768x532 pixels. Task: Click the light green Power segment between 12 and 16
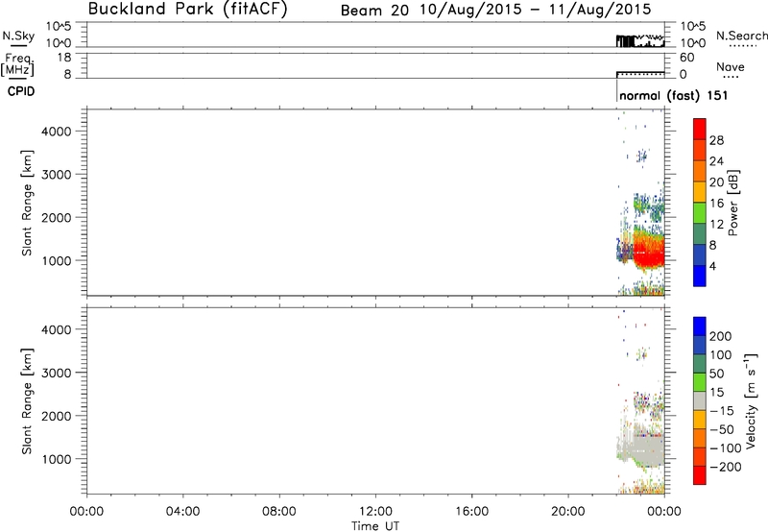[x=700, y=213]
